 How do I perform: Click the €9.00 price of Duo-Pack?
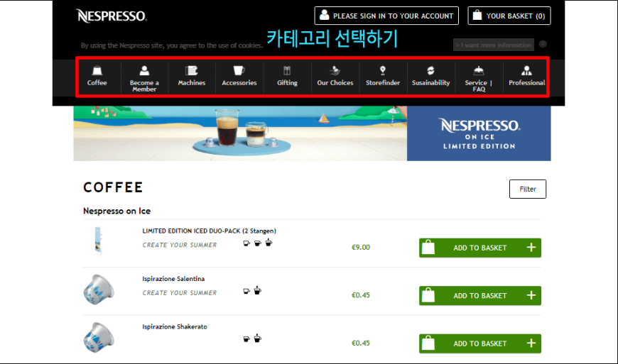pyautogui.click(x=361, y=247)
